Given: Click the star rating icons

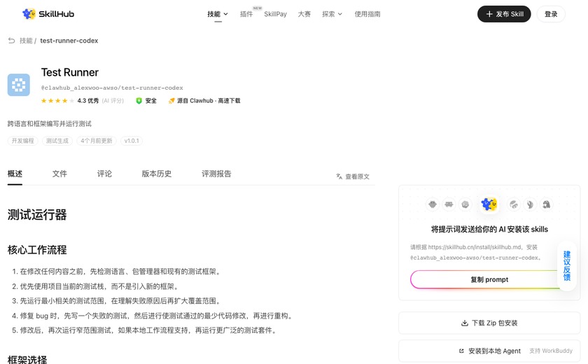Looking at the screenshot, I should point(57,101).
